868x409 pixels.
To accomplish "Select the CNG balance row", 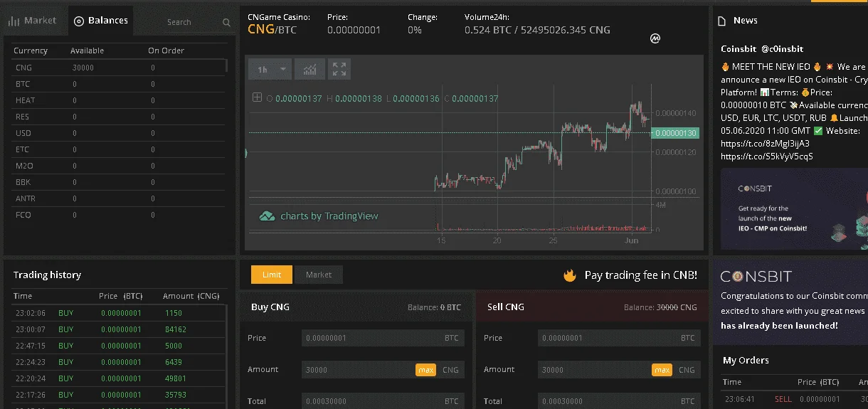I will [118, 68].
